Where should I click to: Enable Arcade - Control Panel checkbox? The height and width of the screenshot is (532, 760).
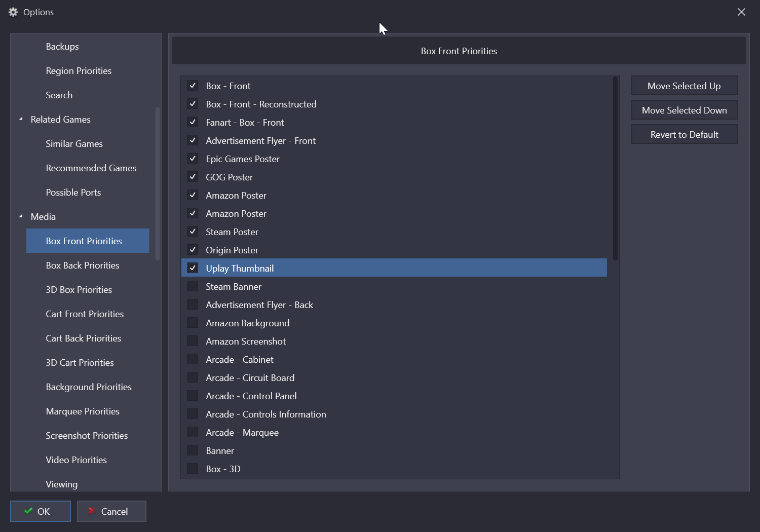[193, 396]
